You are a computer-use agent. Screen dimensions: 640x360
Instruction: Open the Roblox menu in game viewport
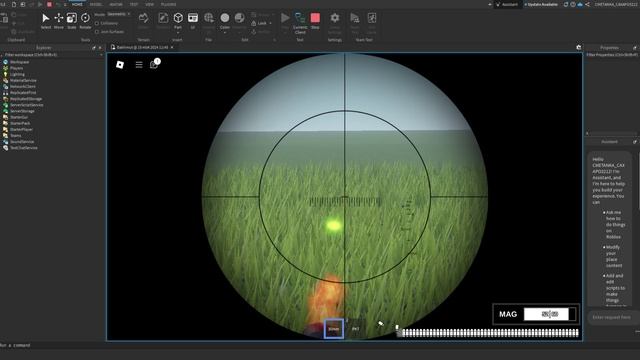120,64
